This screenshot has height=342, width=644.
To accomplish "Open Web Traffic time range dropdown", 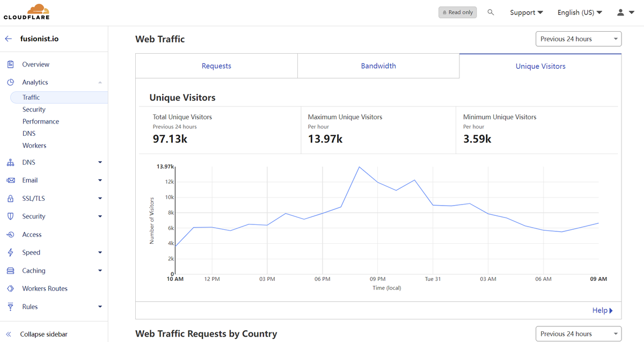I will 579,39.
